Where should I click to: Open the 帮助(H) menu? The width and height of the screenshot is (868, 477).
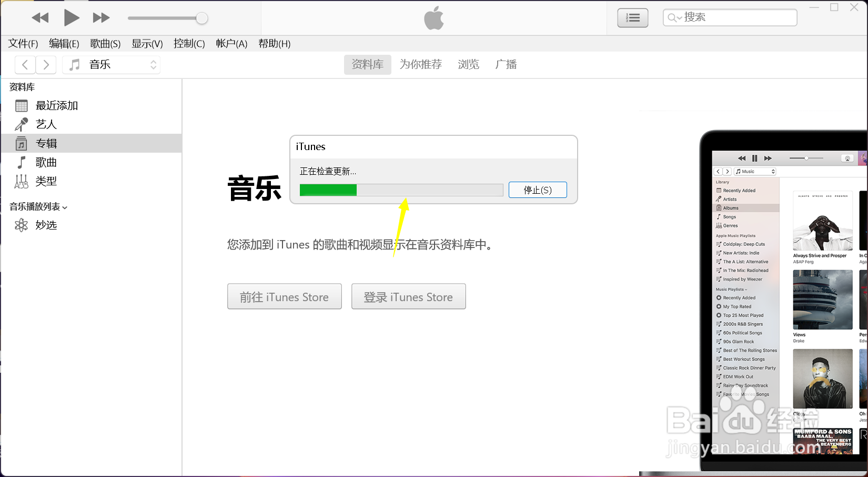click(x=274, y=44)
